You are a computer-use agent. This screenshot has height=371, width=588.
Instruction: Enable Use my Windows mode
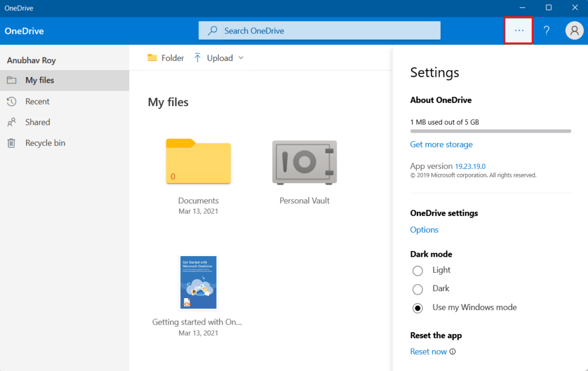(417, 308)
